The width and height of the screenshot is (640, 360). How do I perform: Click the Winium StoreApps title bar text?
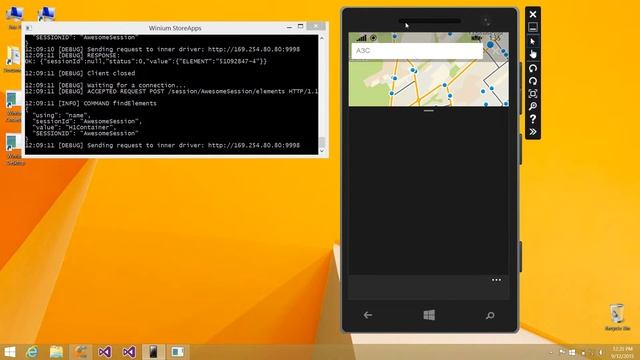coord(175,28)
